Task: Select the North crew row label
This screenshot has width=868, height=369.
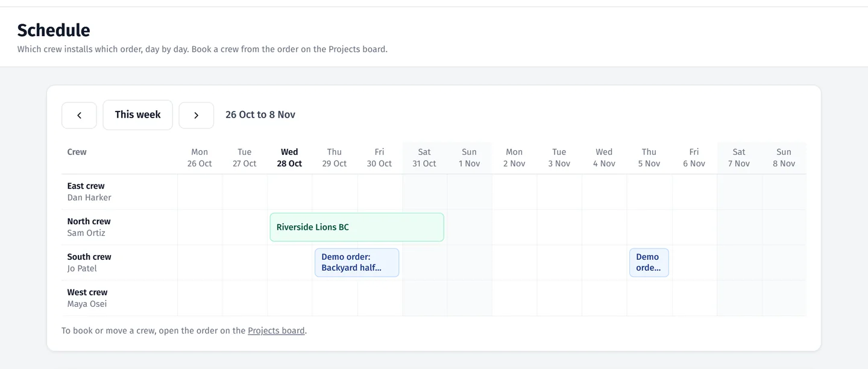Action: click(89, 221)
